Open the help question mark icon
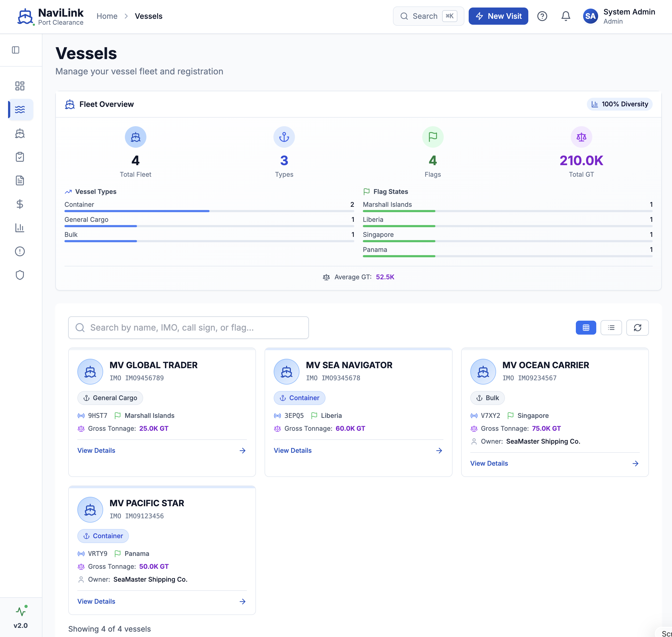The height and width of the screenshot is (637, 672). tap(542, 16)
